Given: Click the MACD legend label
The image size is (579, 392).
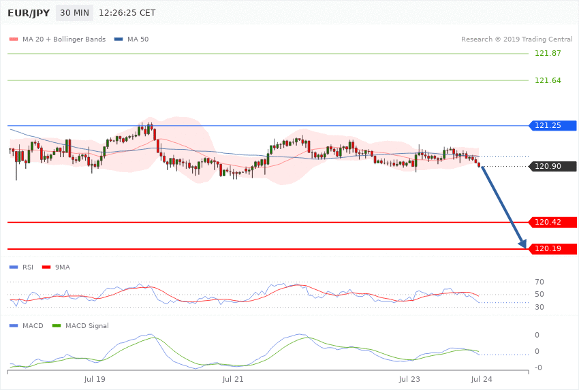Looking at the screenshot, I should pos(33,325).
